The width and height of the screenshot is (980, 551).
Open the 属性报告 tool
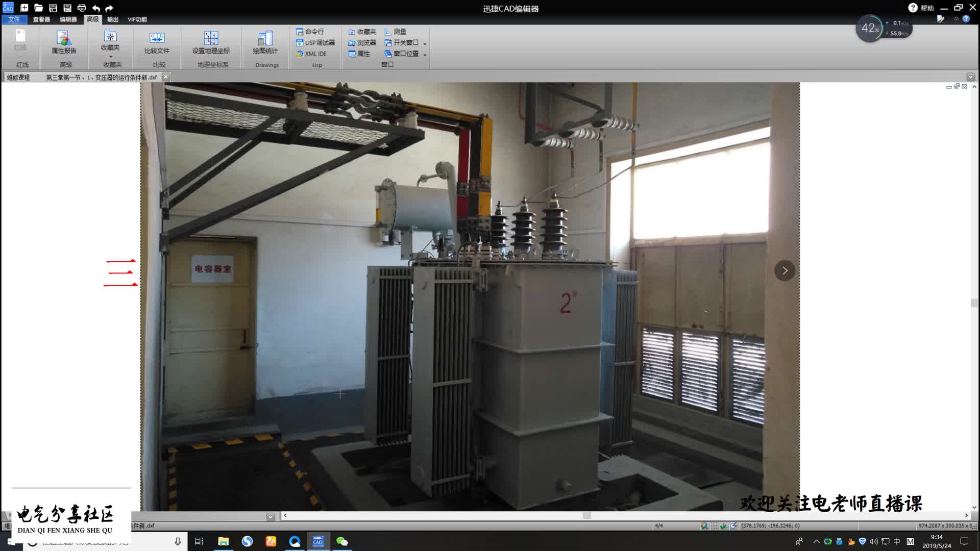pos(64,42)
